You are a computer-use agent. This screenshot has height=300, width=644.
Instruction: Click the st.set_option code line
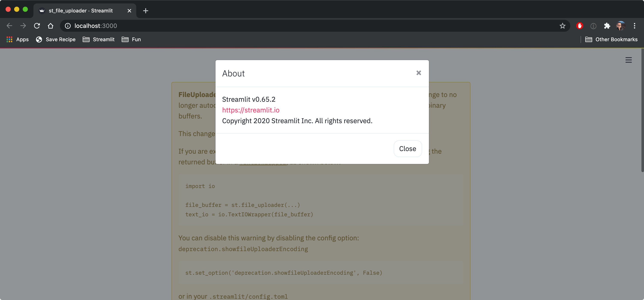pyautogui.click(x=284, y=273)
